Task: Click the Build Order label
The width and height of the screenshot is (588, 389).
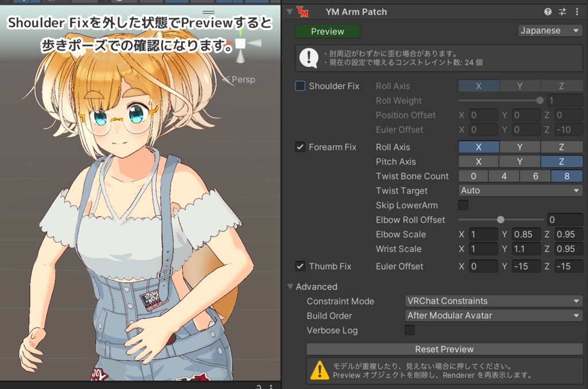Action: coord(329,316)
